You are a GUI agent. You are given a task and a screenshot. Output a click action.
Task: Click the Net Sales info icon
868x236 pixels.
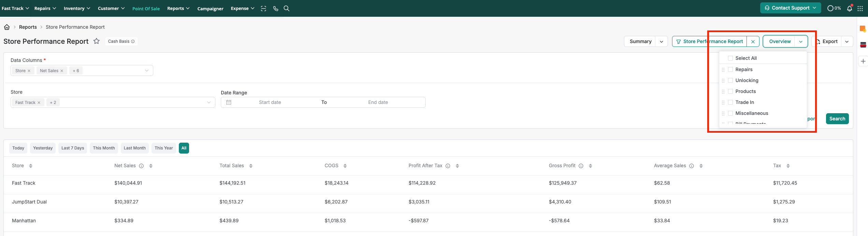pyautogui.click(x=141, y=166)
